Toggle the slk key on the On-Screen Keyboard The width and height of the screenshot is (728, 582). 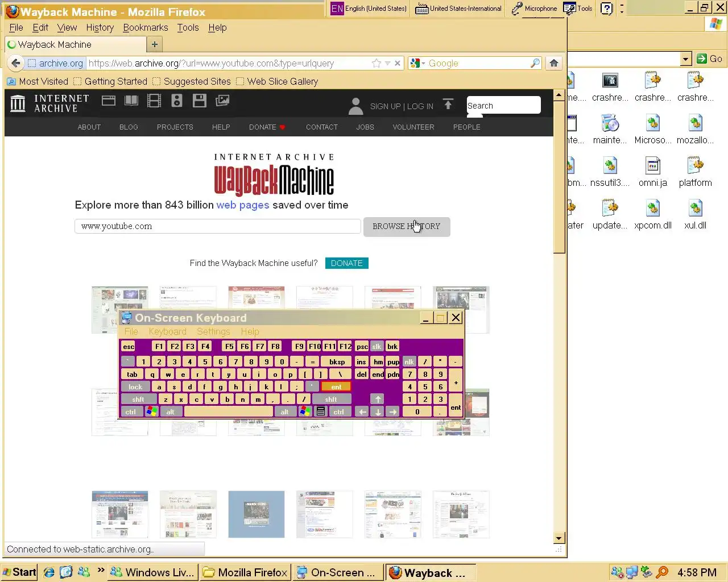click(377, 346)
